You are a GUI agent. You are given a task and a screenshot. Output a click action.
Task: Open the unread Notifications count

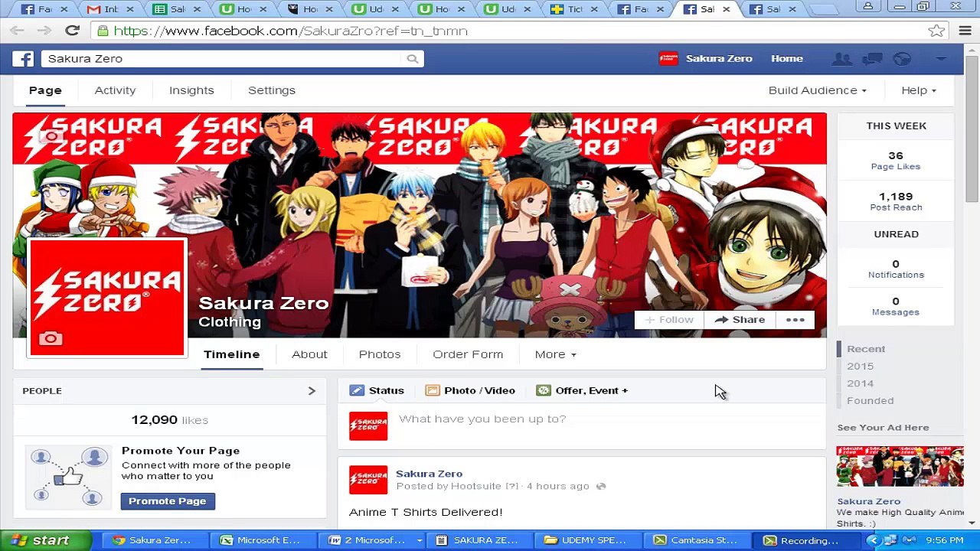[896, 269]
